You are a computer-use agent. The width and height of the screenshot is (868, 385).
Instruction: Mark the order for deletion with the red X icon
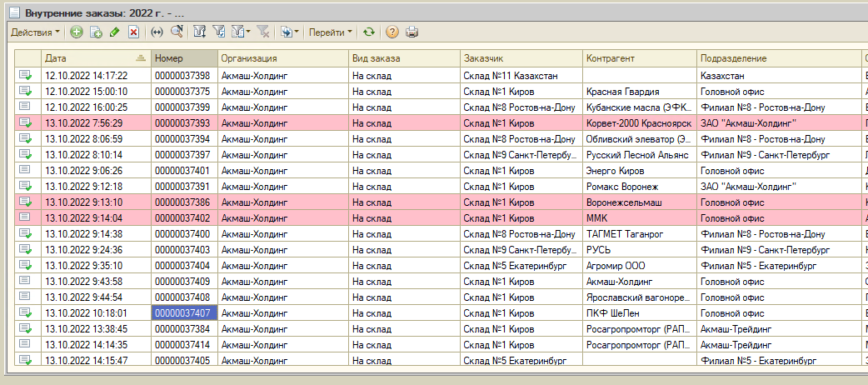133,32
